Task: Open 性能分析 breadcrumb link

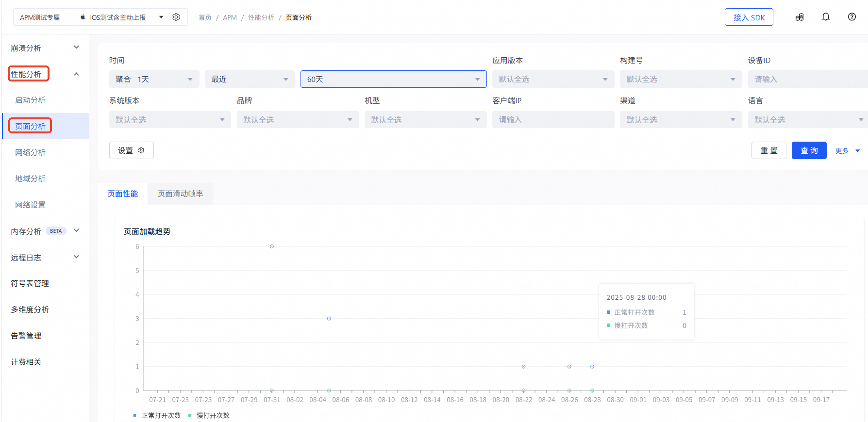Action: coord(261,17)
